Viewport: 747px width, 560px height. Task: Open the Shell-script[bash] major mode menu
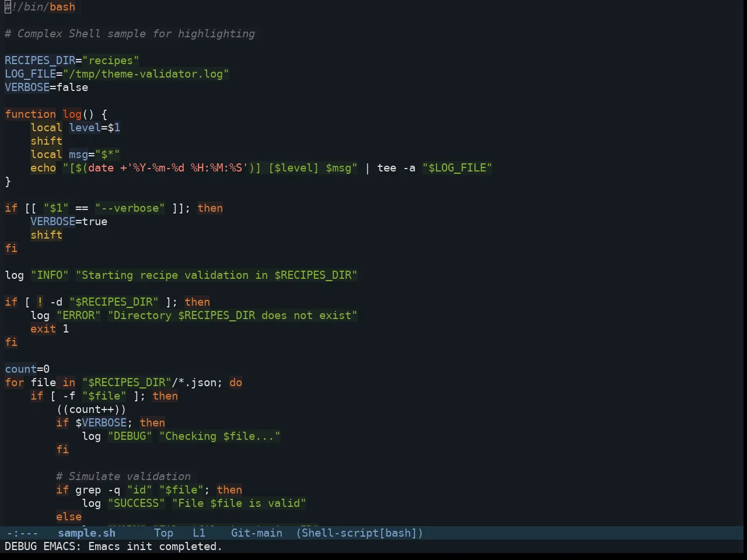359,533
